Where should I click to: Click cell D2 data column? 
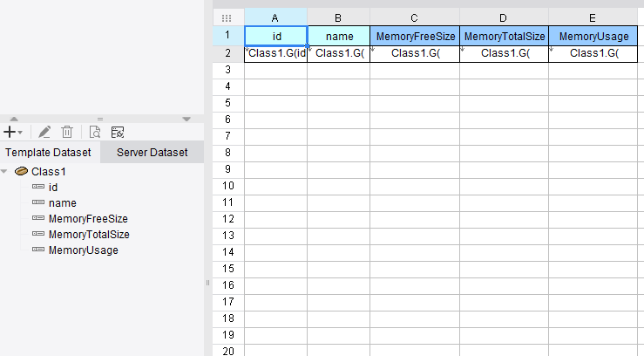pos(505,54)
